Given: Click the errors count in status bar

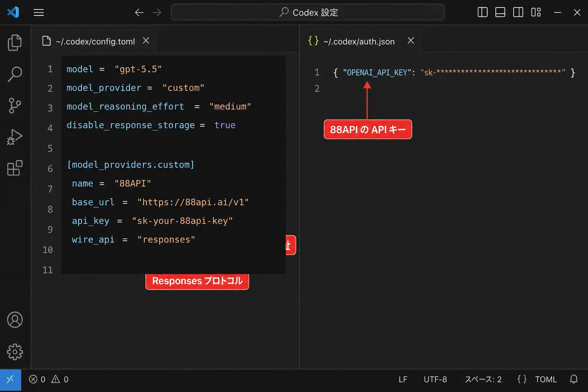Looking at the screenshot, I should [x=37, y=379].
